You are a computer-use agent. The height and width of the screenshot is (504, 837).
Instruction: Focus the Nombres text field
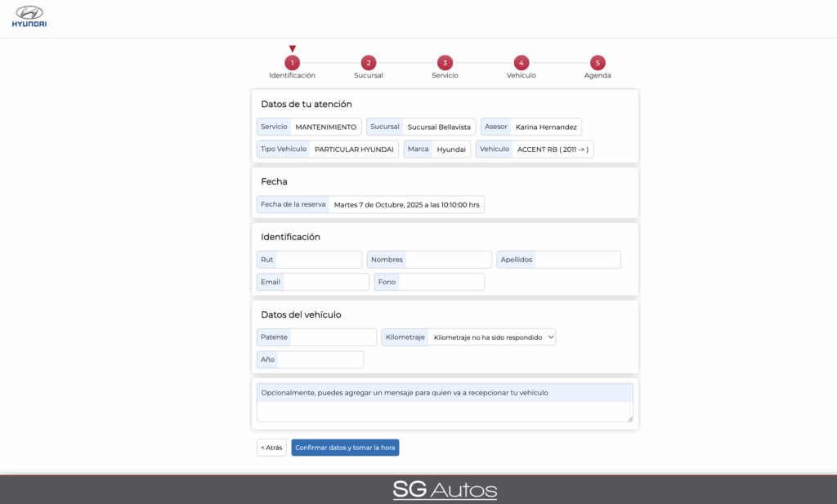(448, 260)
